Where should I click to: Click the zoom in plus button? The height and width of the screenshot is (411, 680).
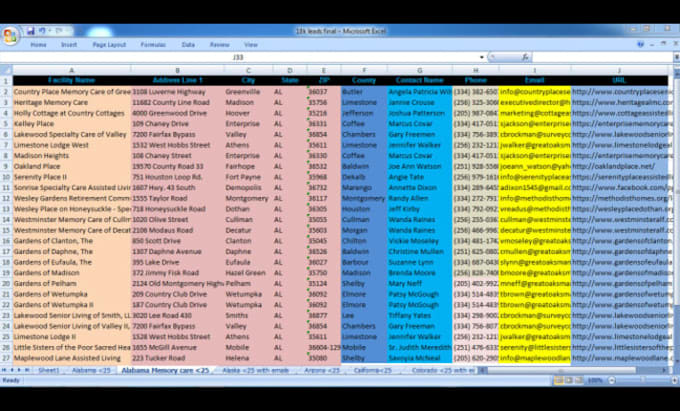[674, 380]
